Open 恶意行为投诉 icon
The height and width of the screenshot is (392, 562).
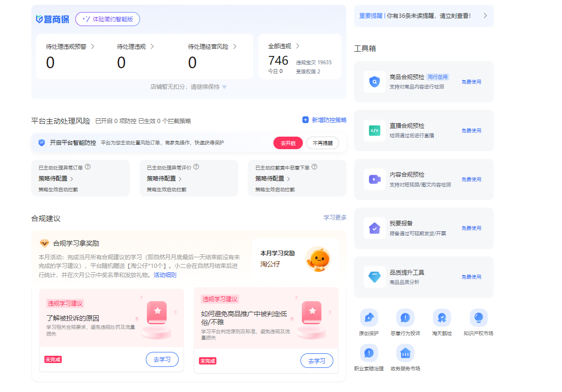tap(405, 318)
